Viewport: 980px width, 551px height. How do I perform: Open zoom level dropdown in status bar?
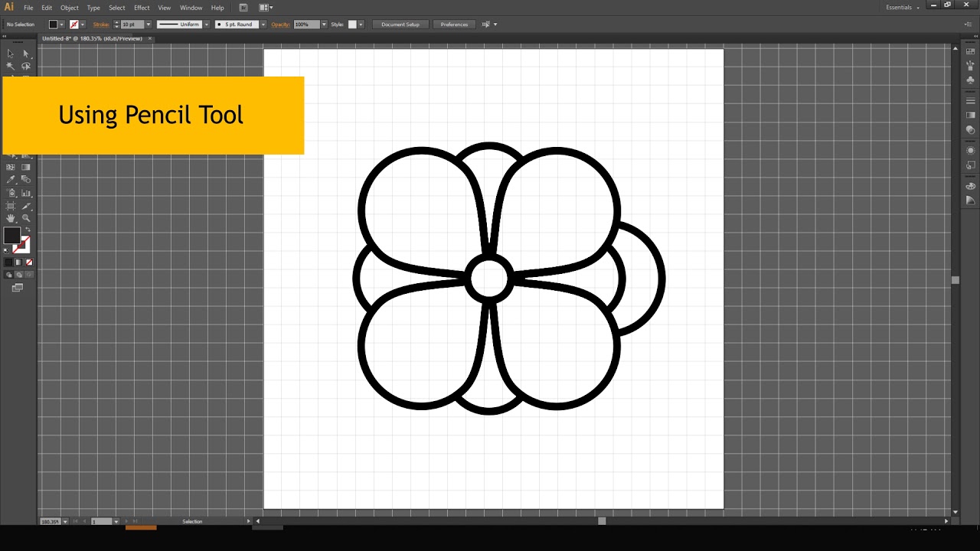[64, 521]
